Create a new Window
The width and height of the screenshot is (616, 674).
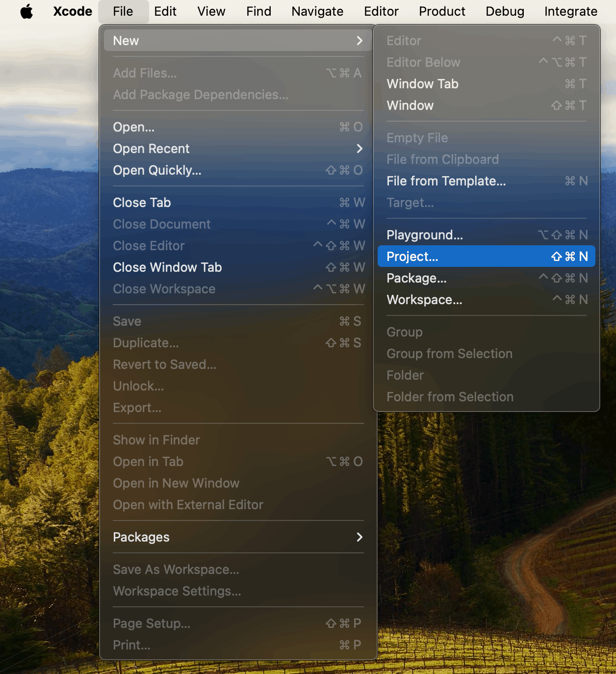(487, 105)
